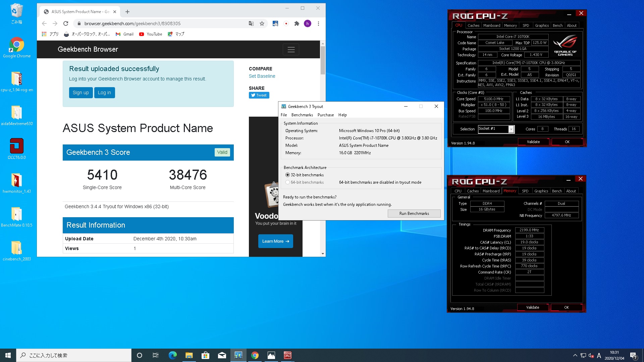Switch to About tab in lower CPU-Z window
644x362 pixels.
(571, 191)
